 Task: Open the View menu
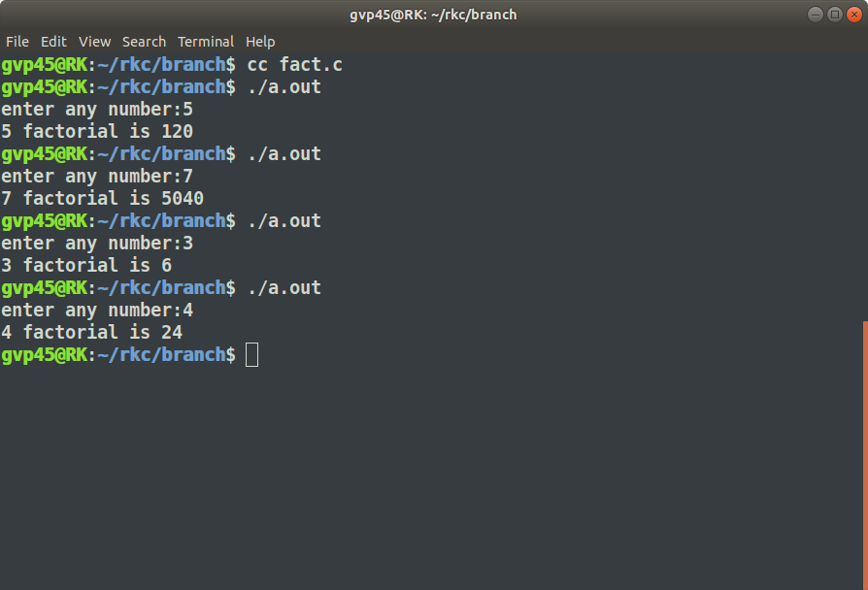tap(94, 42)
